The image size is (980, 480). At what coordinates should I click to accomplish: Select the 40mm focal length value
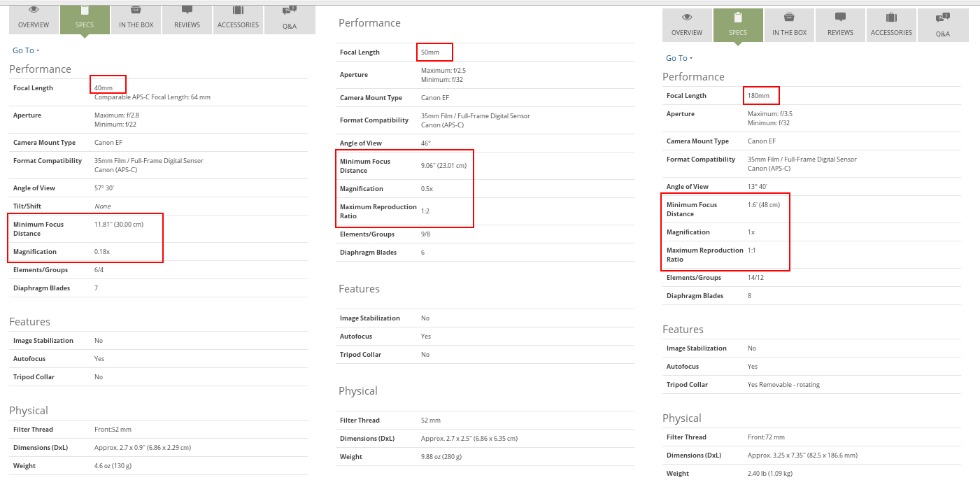point(104,88)
